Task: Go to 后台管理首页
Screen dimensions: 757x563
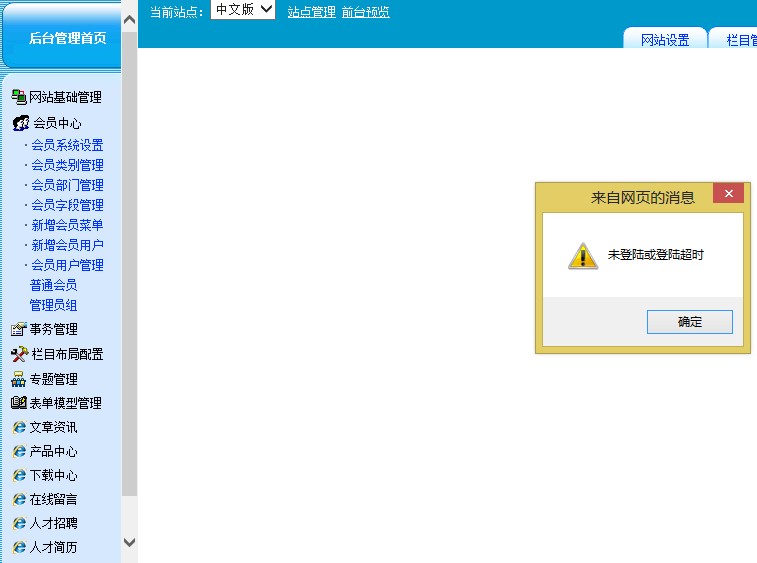Action: pos(67,38)
